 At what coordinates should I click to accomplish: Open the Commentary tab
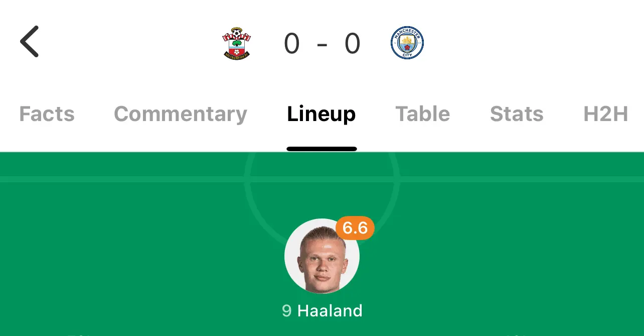[x=181, y=114]
